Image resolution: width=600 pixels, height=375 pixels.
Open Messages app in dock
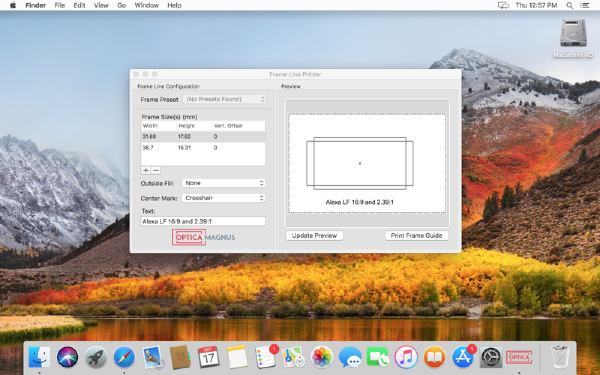(x=350, y=357)
